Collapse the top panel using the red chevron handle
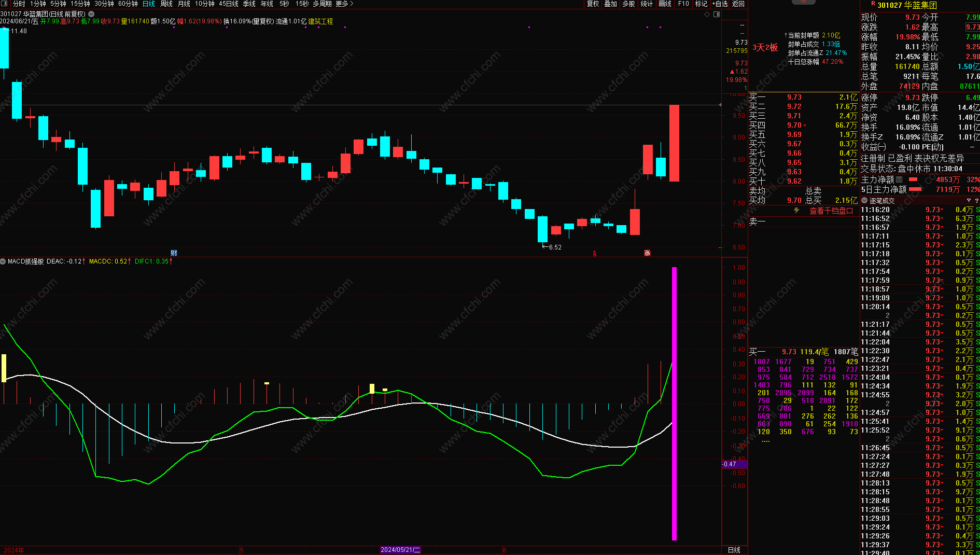 click(x=804, y=2)
